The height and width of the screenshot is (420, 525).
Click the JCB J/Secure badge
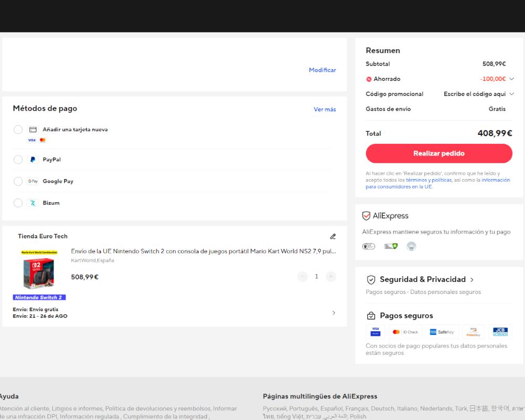coord(500,332)
